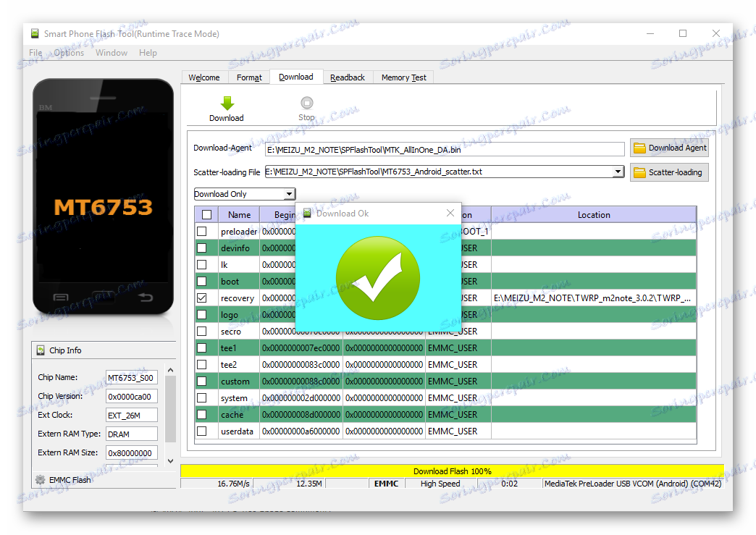This screenshot has height=535, width=756.
Task: Click the Chip Version field 0x0000ca00
Action: (131, 397)
